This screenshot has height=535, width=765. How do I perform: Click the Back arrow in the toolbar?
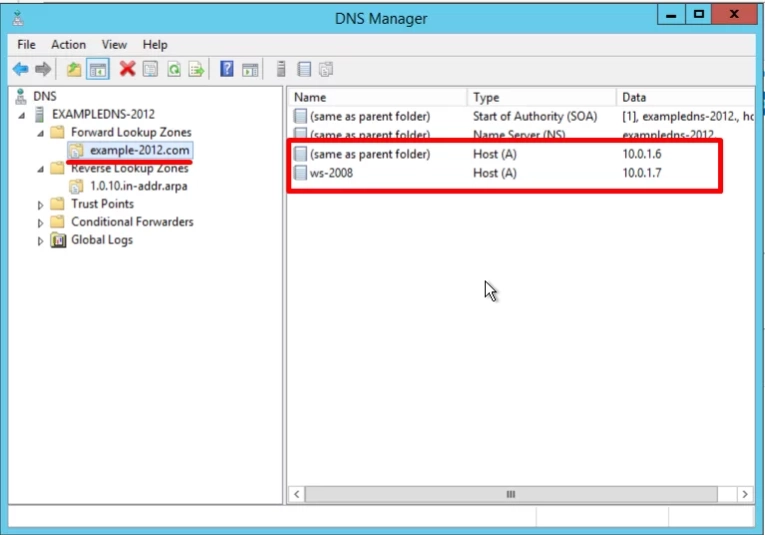coord(20,69)
